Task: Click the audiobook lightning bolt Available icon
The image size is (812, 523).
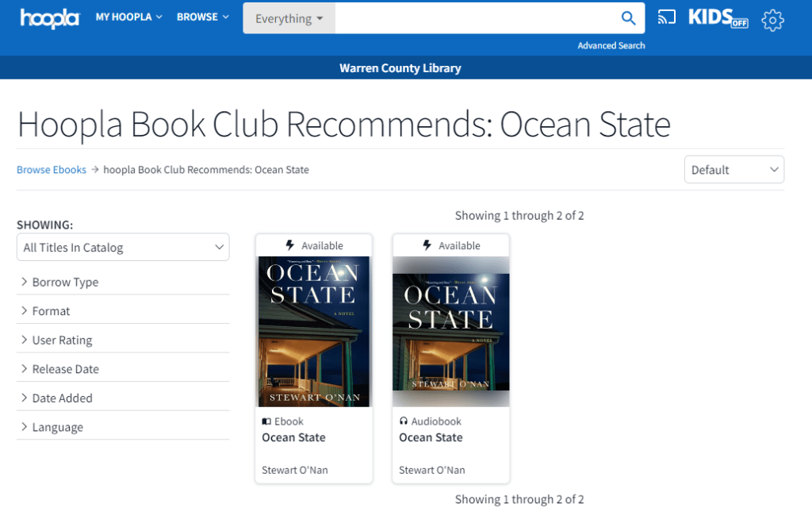Action: point(427,246)
